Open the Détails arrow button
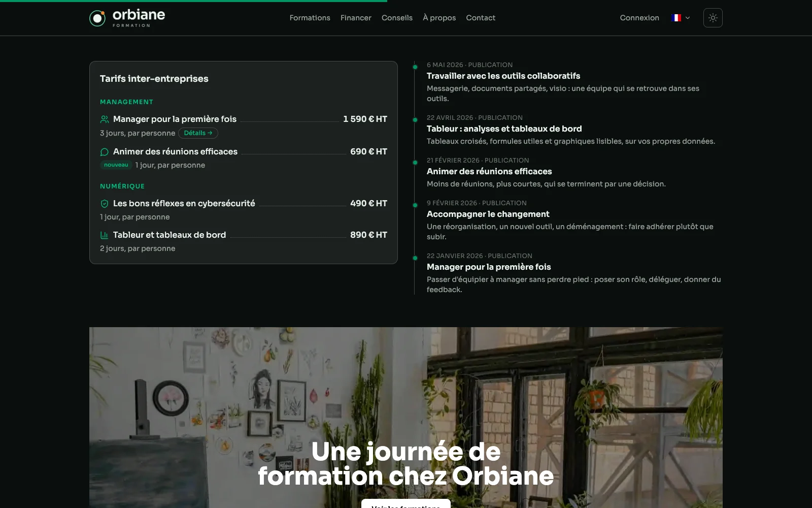Image resolution: width=812 pixels, height=508 pixels. click(x=198, y=133)
